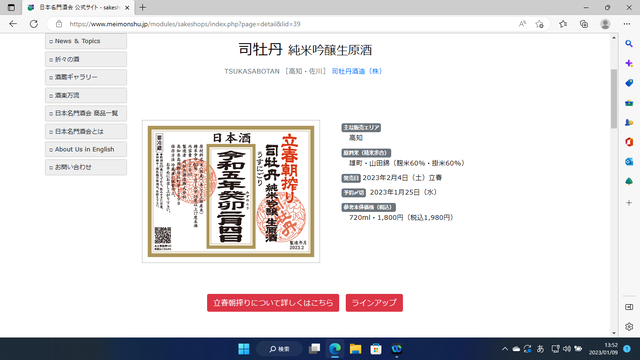Open お問い合わせ menu item

(86, 167)
